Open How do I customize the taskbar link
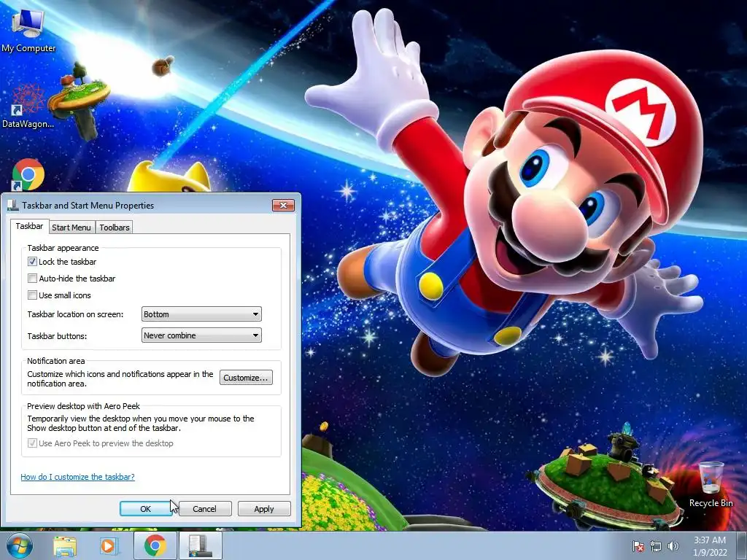The height and width of the screenshot is (560, 747). 77,477
